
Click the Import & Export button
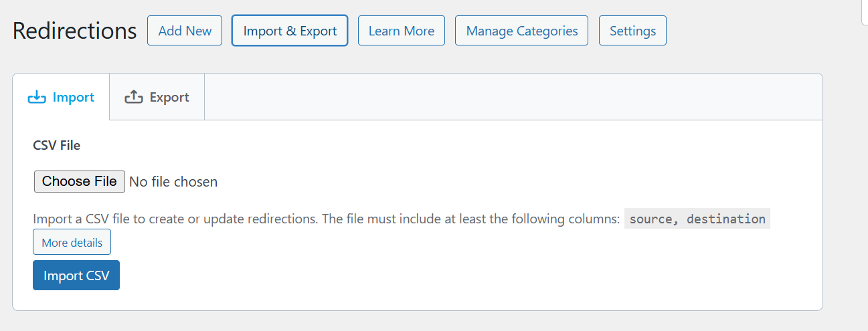click(x=290, y=31)
